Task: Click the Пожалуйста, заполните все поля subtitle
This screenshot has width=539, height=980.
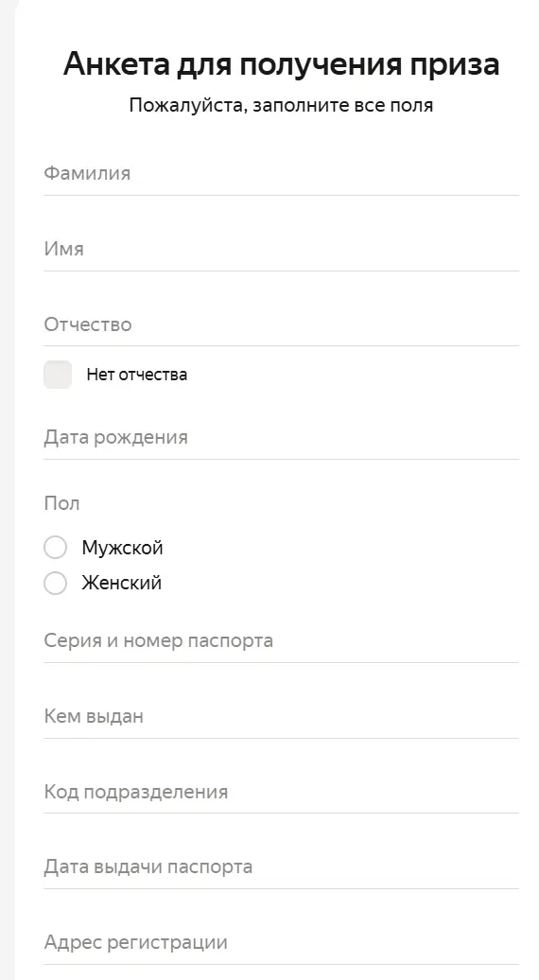Action: tap(281, 105)
